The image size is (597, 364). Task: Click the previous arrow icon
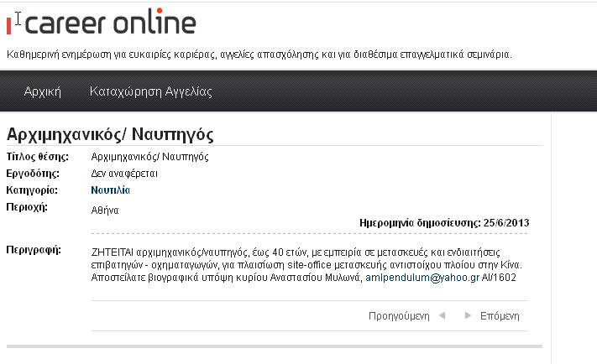coord(443,316)
